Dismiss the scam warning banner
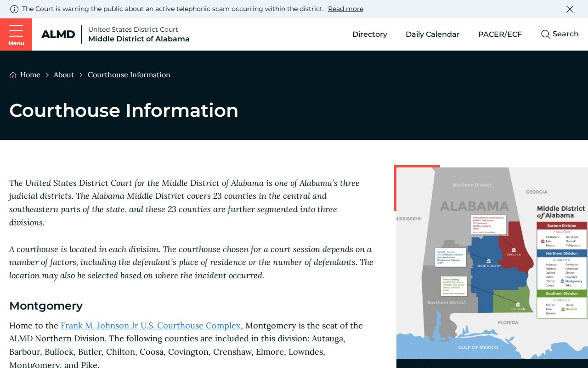588x368 pixels. [x=570, y=9]
